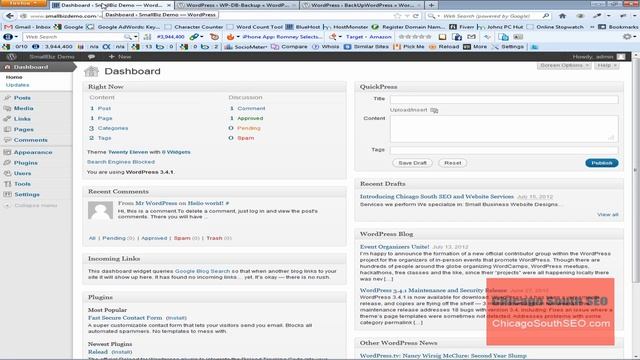Close the Dashboard browser tab
The image size is (640, 360).
coord(169,5)
